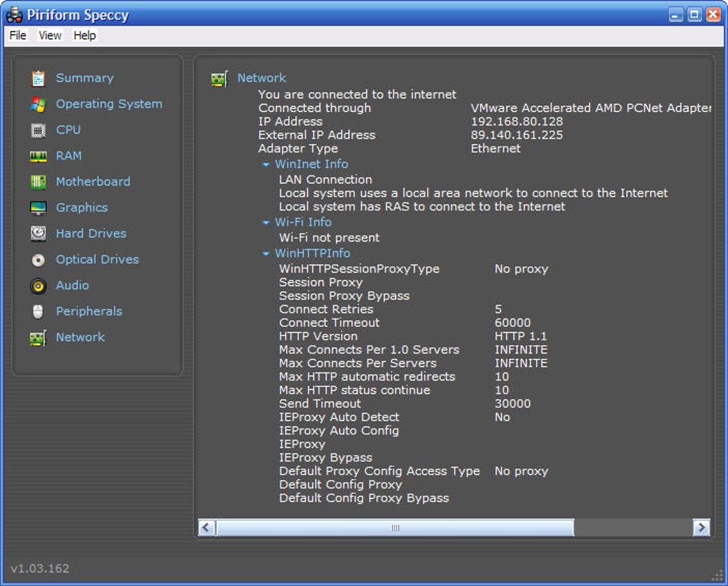Maximize the Piriform Speccy window

coord(694,15)
